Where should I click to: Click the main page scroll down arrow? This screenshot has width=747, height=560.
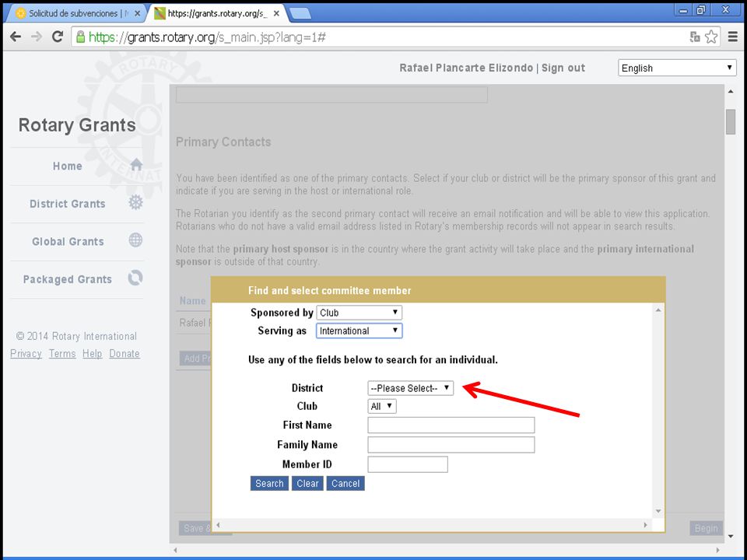point(731,537)
